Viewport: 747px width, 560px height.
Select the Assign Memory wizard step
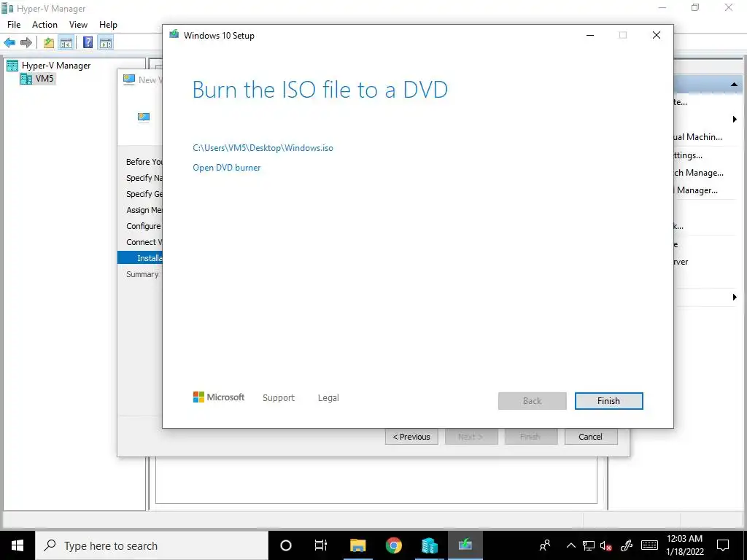click(x=144, y=210)
